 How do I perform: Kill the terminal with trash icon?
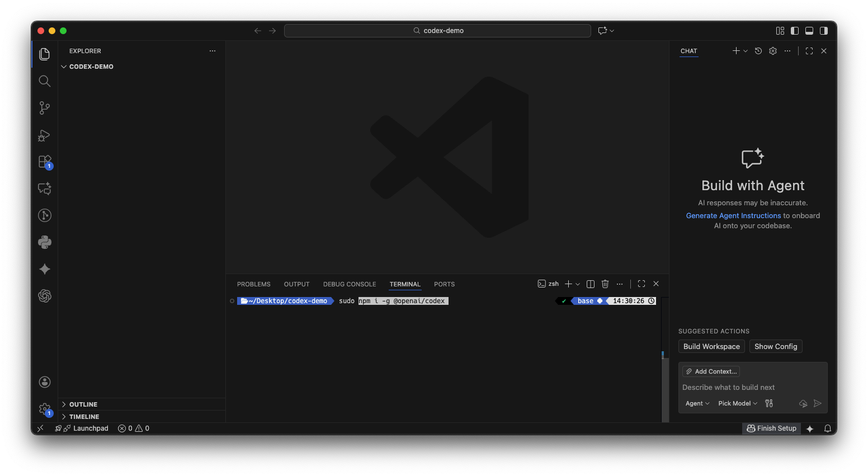pos(605,284)
